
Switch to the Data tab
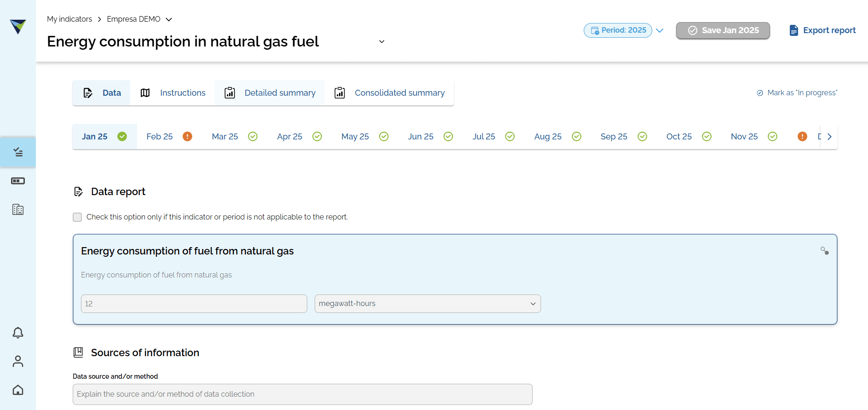point(101,93)
